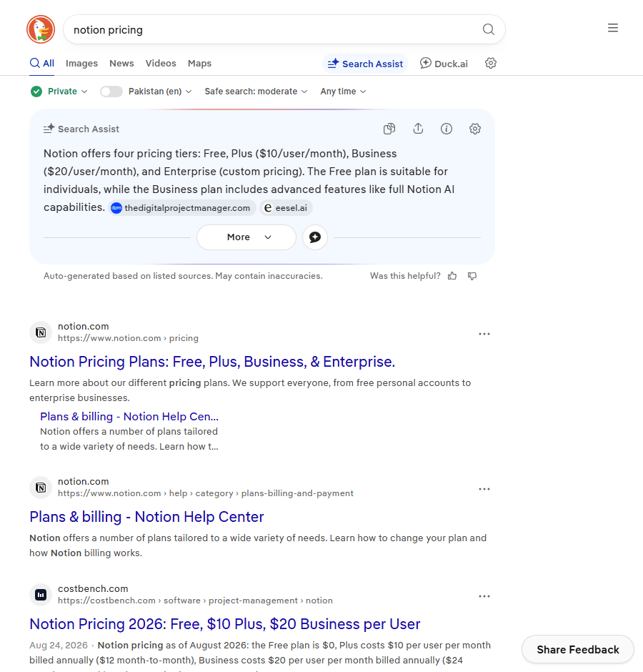The width and height of the screenshot is (643, 672).
Task: Click Share Feedback button
Action: [x=577, y=649]
